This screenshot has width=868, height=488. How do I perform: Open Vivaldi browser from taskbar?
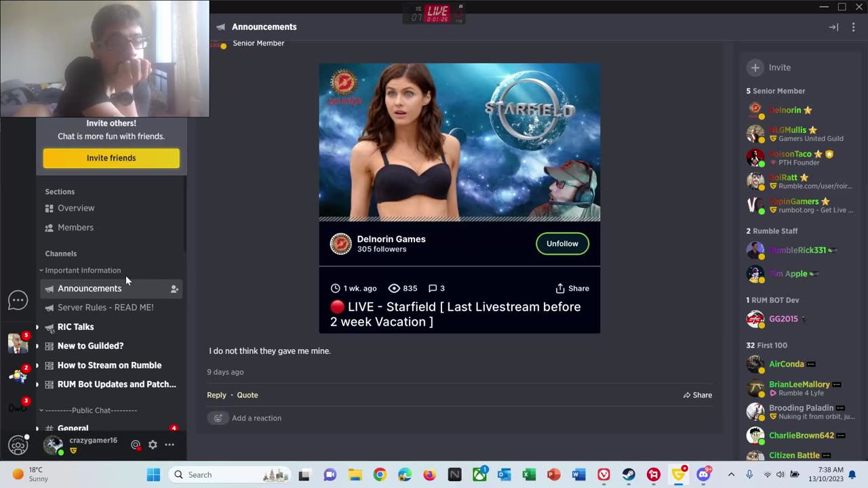coord(604,474)
